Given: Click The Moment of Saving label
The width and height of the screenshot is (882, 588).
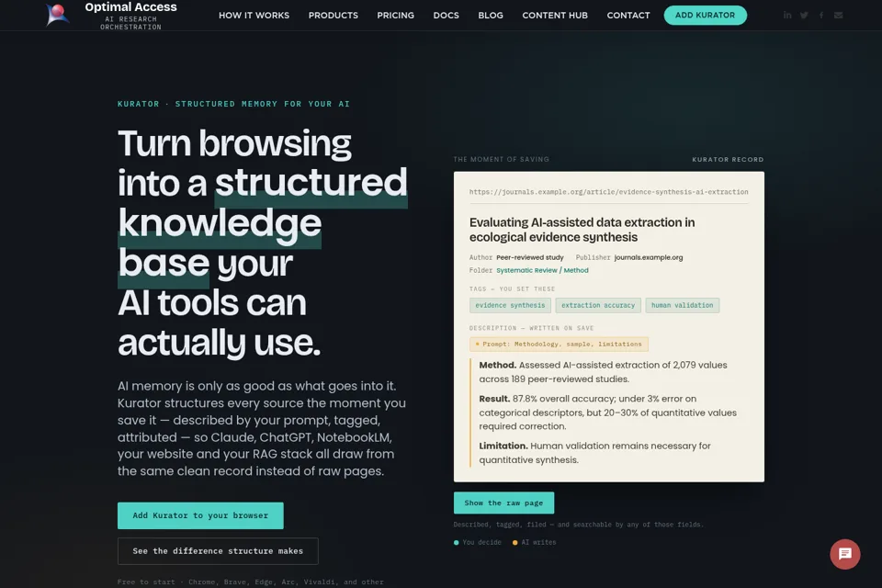Looking at the screenshot, I should (x=502, y=159).
